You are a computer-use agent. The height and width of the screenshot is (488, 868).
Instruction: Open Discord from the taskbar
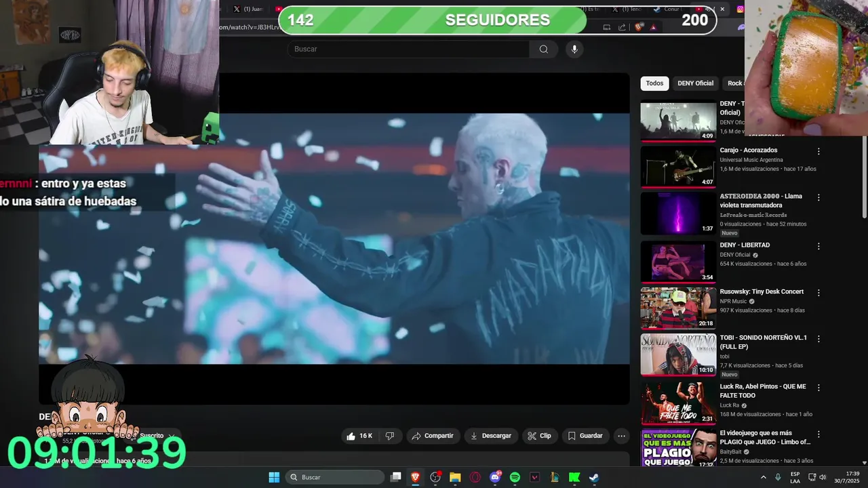495,477
